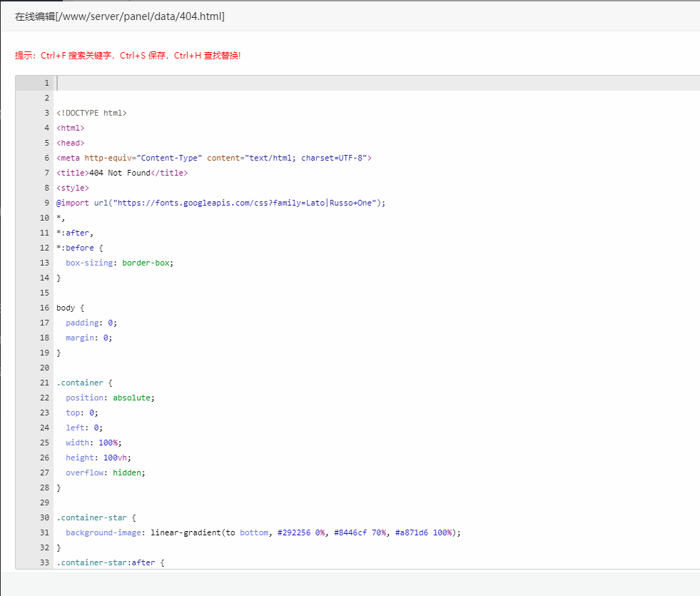Viewport: 700px width, 596px height.
Task: Click the .container { selector on line 21
Action: click(84, 383)
